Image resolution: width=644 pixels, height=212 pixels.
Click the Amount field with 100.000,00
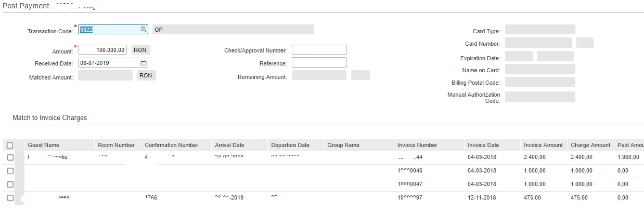coord(102,50)
